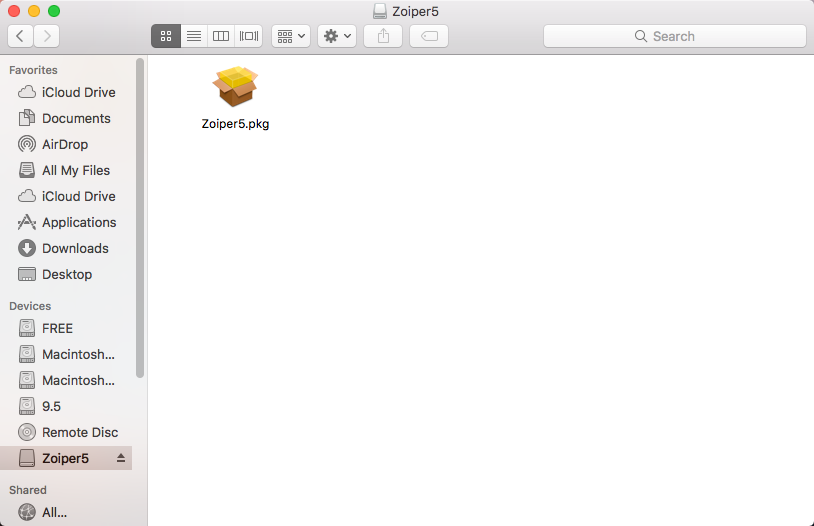Open the Action gear menu
The image size is (814, 526).
pyautogui.click(x=336, y=36)
